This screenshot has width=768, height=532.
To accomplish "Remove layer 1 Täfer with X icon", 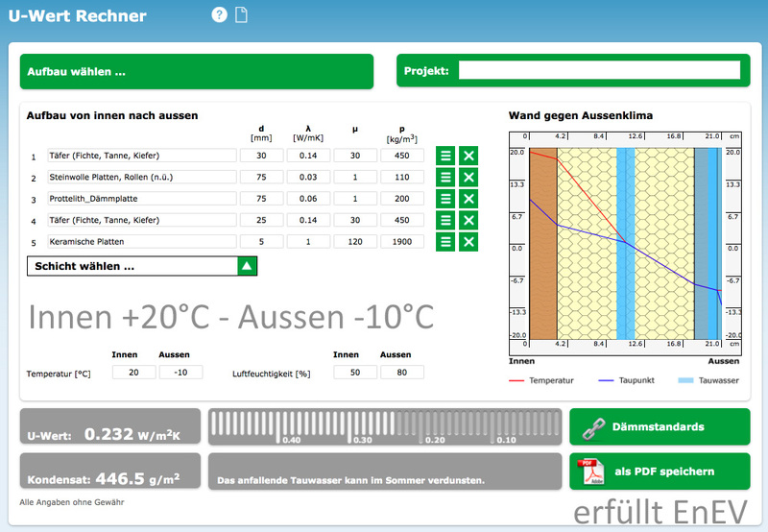I will (x=468, y=156).
